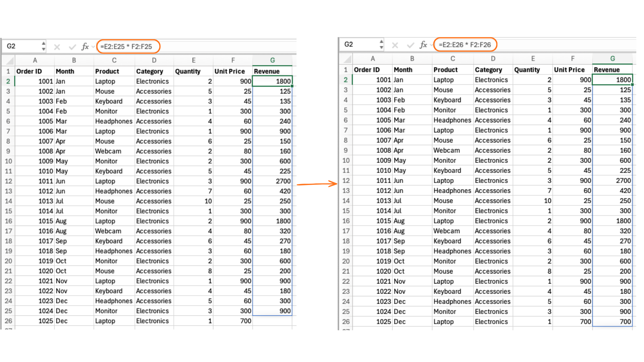The width and height of the screenshot is (644, 362).
Task: Select row 26 header in the left sheet
Action: 8,321
